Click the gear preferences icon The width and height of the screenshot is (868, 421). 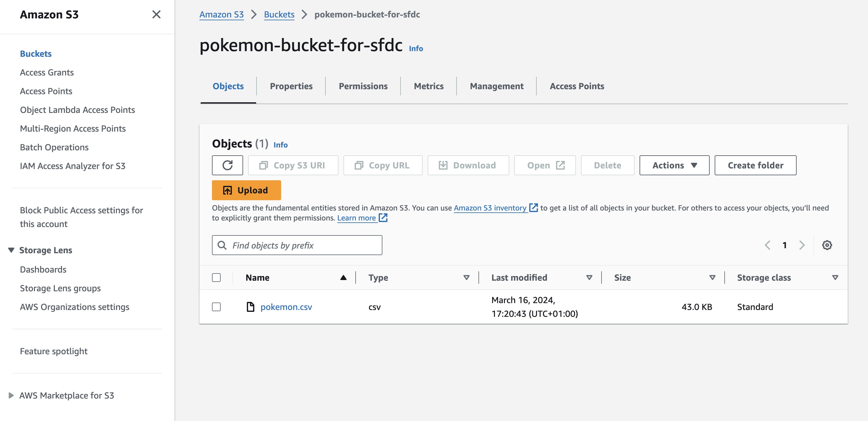(827, 245)
